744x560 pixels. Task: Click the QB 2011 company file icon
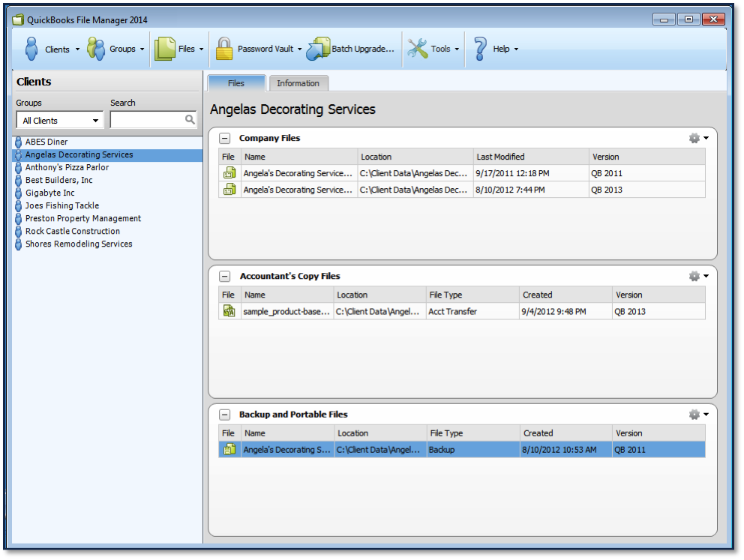[x=229, y=173]
